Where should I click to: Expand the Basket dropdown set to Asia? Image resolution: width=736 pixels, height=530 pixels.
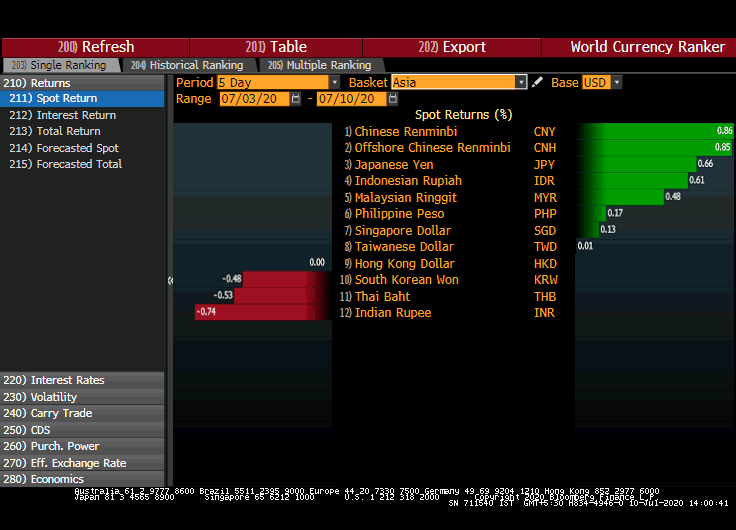point(459,83)
